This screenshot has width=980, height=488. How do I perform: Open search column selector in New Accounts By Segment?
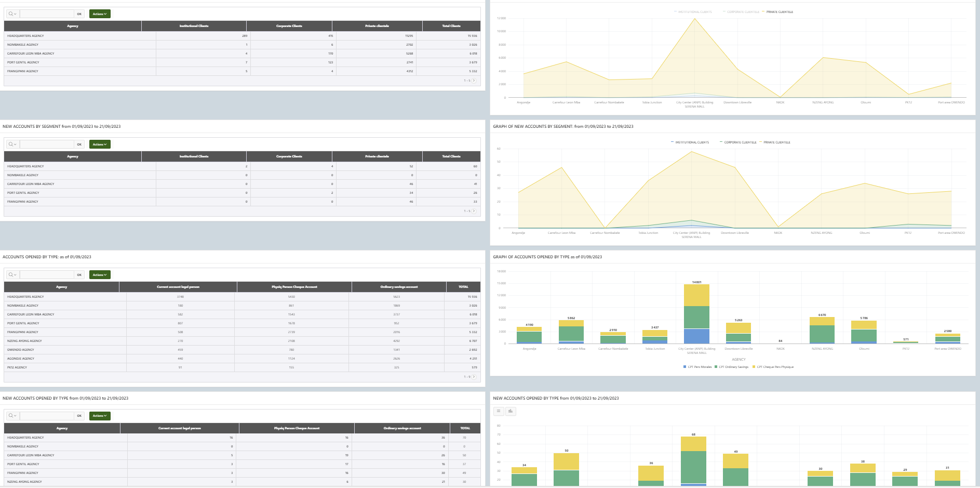(x=12, y=144)
